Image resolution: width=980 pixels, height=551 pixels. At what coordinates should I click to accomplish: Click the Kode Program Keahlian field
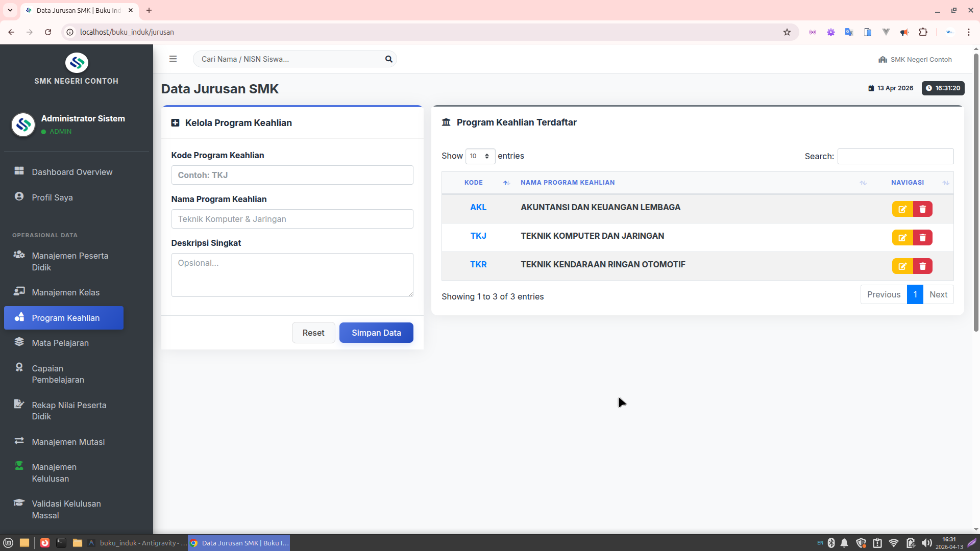(292, 175)
